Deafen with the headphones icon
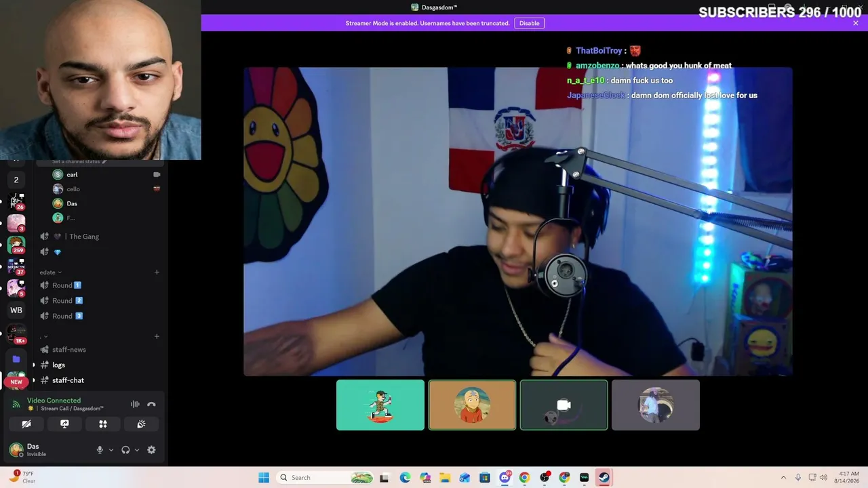The image size is (868, 488). pyautogui.click(x=125, y=449)
